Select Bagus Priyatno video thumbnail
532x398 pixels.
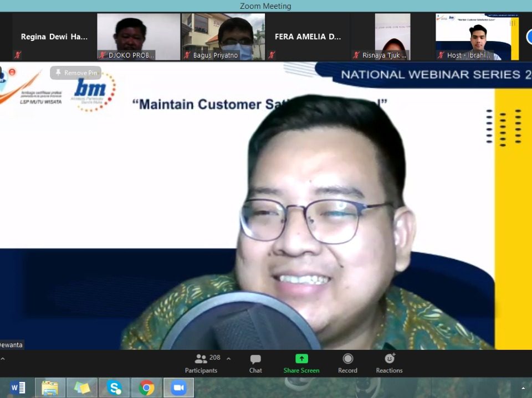223,37
